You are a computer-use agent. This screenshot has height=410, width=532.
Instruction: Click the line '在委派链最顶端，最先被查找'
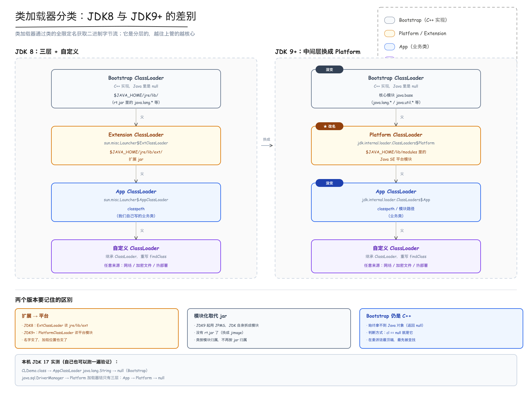[391, 340]
